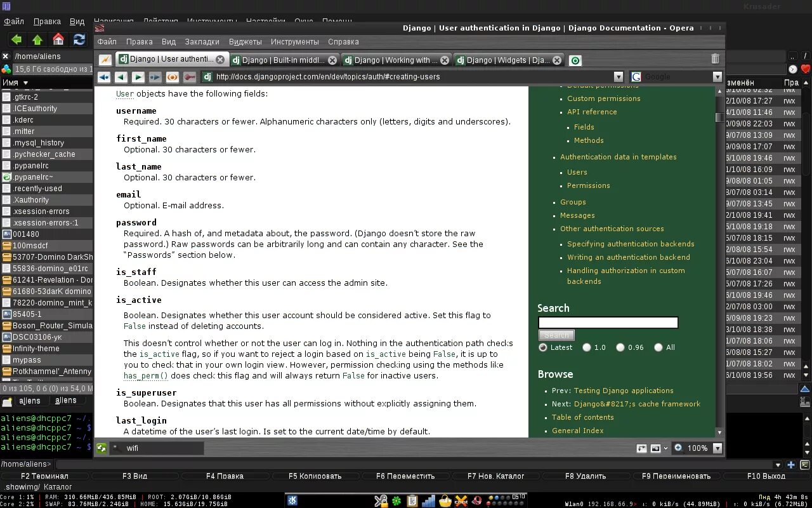Click the KDE menu icon in bottom panel
The image size is (812, 508).
(292, 500)
